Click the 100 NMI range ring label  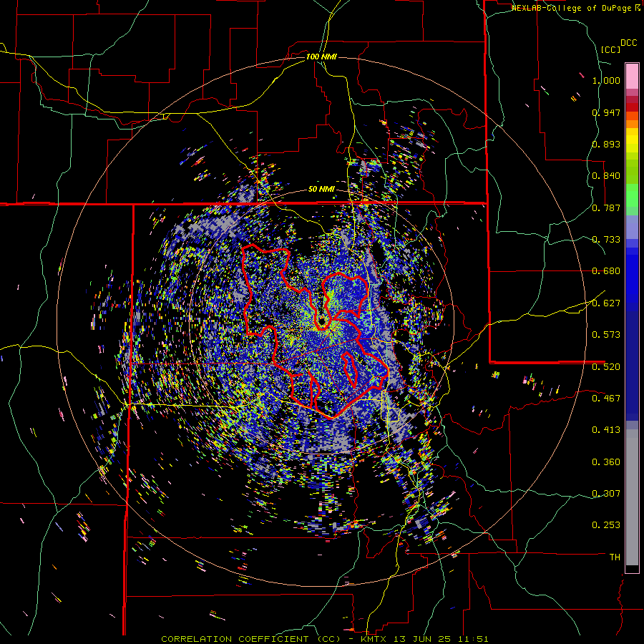[321, 57]
